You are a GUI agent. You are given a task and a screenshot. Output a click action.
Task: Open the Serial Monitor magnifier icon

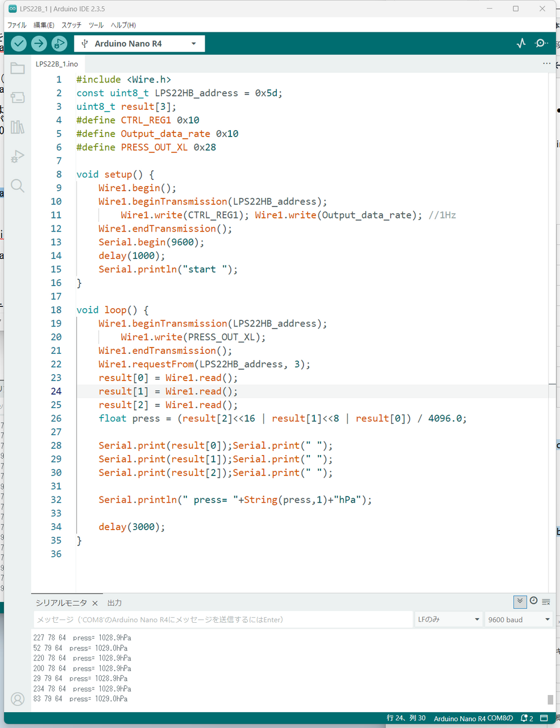(541, 43)
